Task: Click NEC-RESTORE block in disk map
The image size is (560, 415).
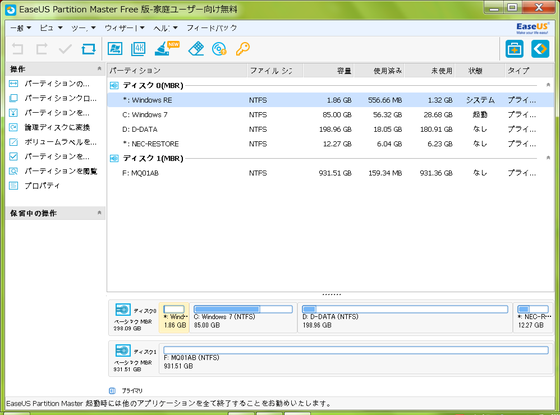Action: tap(533, 317)
